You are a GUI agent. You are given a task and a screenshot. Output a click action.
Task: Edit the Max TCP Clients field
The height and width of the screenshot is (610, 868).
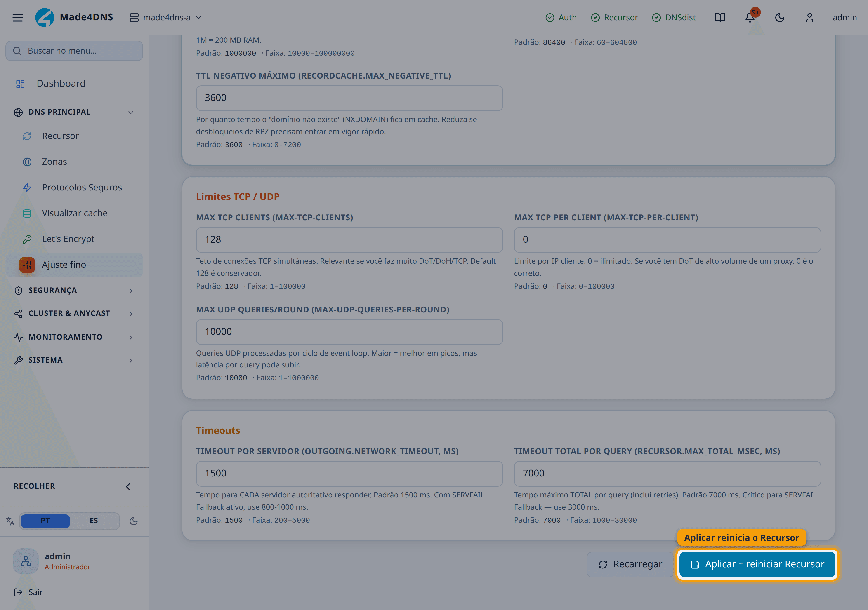click(349, 240)
